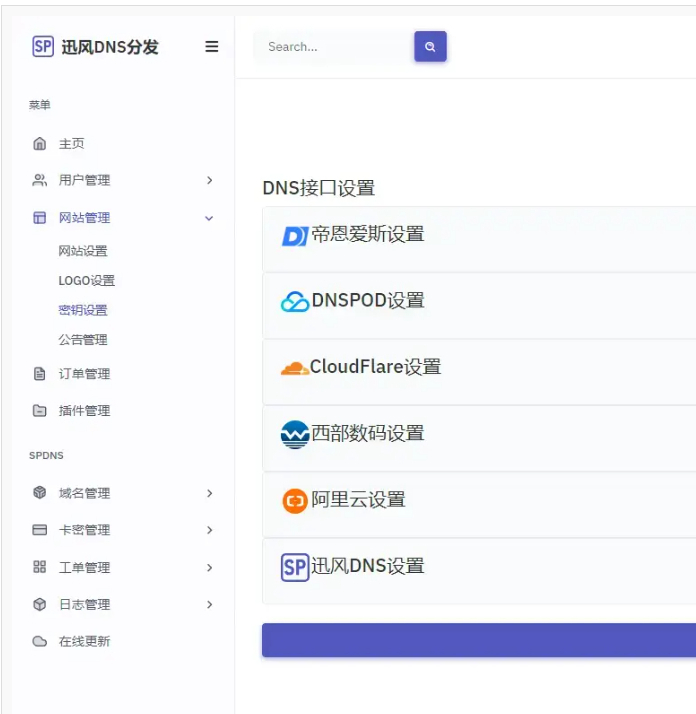Screen dimensions: 696x714
Task: Click the DNSPOD cloud icon
Action: (295, 301)
